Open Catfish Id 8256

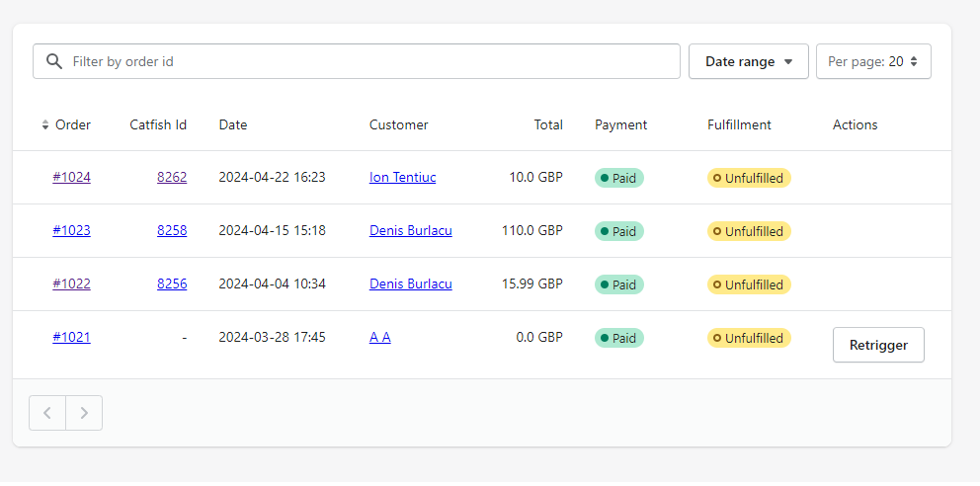pos(172,284)
